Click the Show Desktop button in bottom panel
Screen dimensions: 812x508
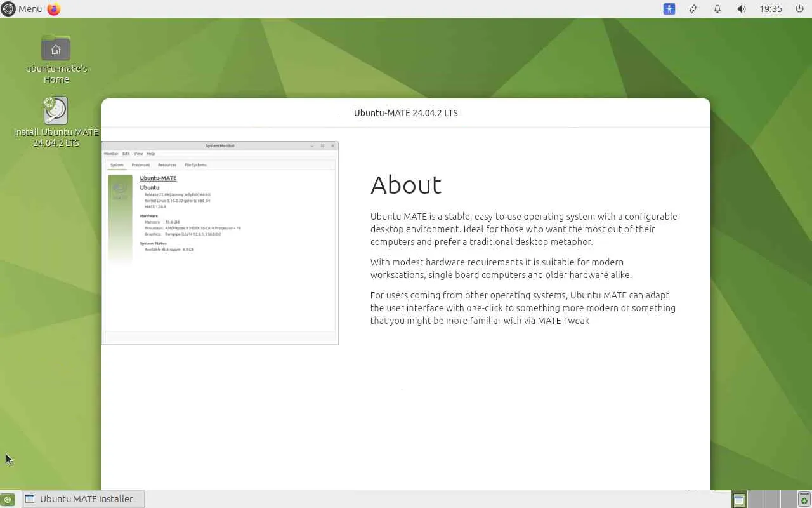tap(8, 499)
